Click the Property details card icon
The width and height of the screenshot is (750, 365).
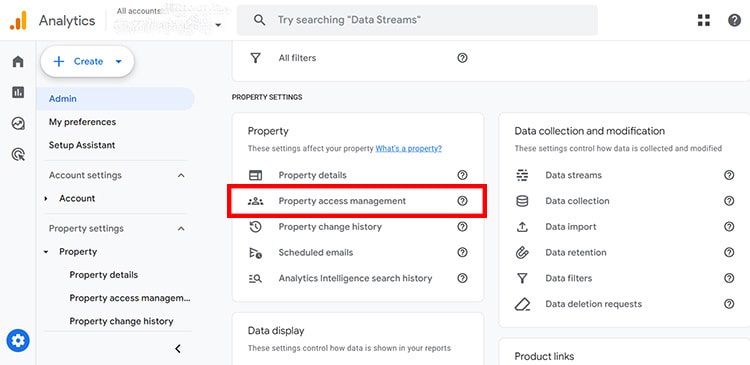click(x=255, y=175)
